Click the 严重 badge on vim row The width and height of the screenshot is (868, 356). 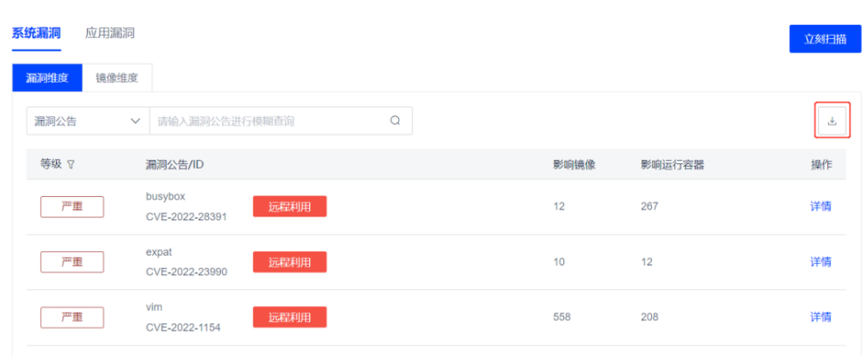[x=72, y=317]
